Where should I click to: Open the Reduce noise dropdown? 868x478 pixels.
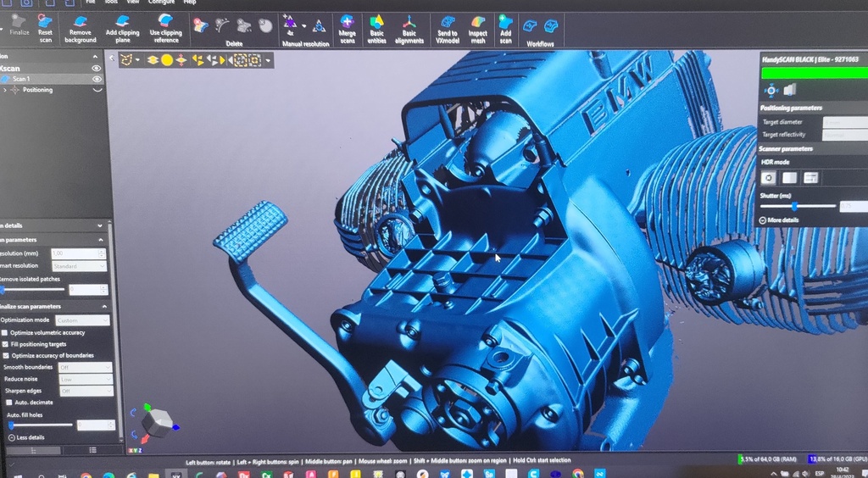pos(86,379)
